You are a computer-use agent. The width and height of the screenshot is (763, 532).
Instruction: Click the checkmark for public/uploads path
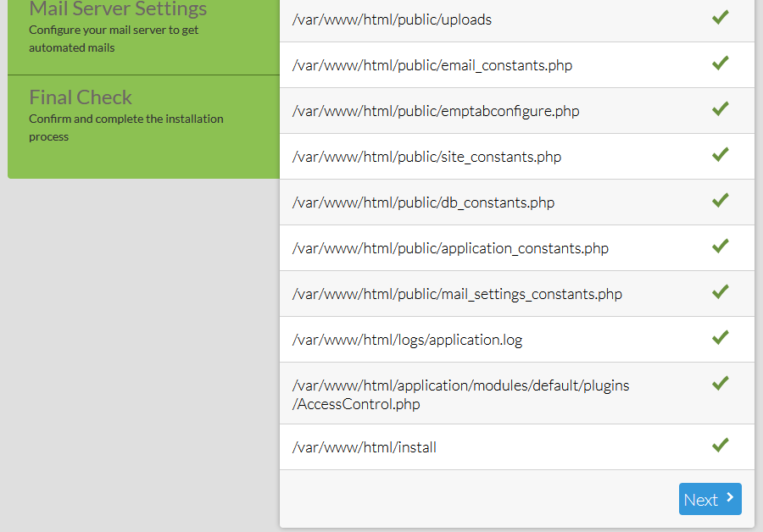721,17
